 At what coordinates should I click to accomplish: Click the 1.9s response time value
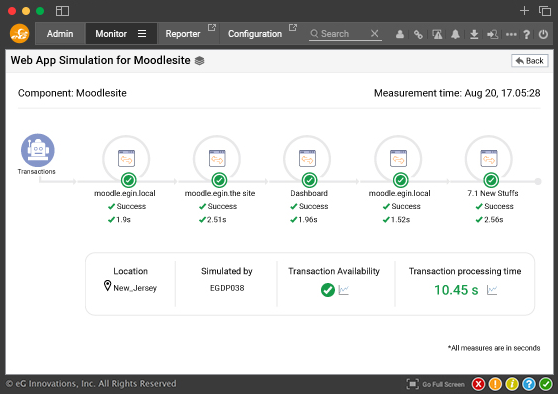[x=123, y=220]
